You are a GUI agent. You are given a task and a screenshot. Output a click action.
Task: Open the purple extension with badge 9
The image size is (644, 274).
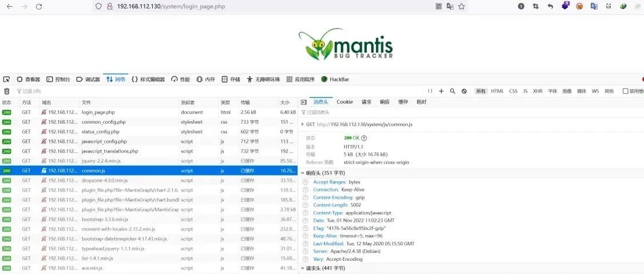(566, 5)
